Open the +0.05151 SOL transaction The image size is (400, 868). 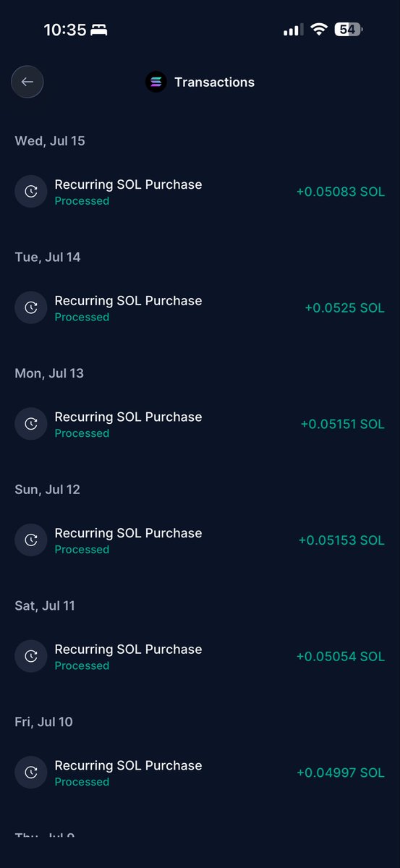click(x=200, y=424)
